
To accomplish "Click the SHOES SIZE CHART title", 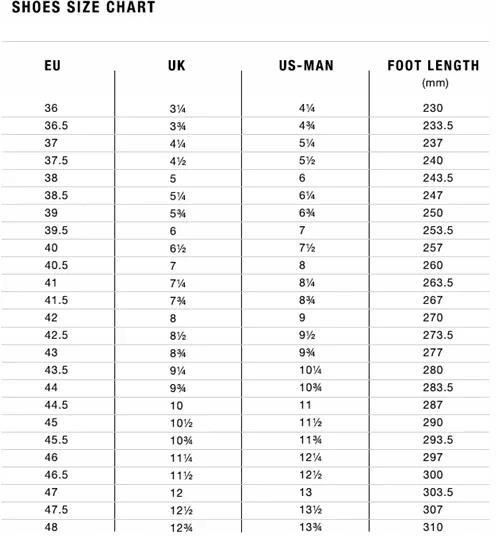I will coord(83,7).
